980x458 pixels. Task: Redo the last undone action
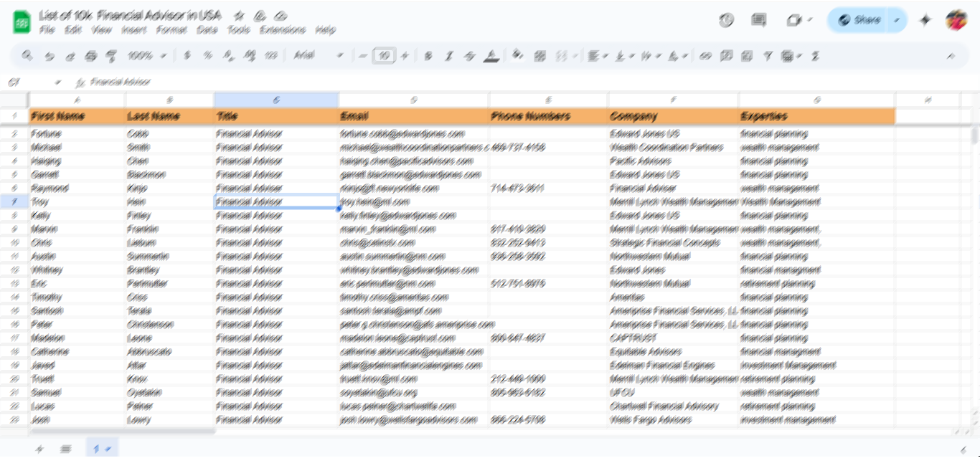[x=70, y=56]
